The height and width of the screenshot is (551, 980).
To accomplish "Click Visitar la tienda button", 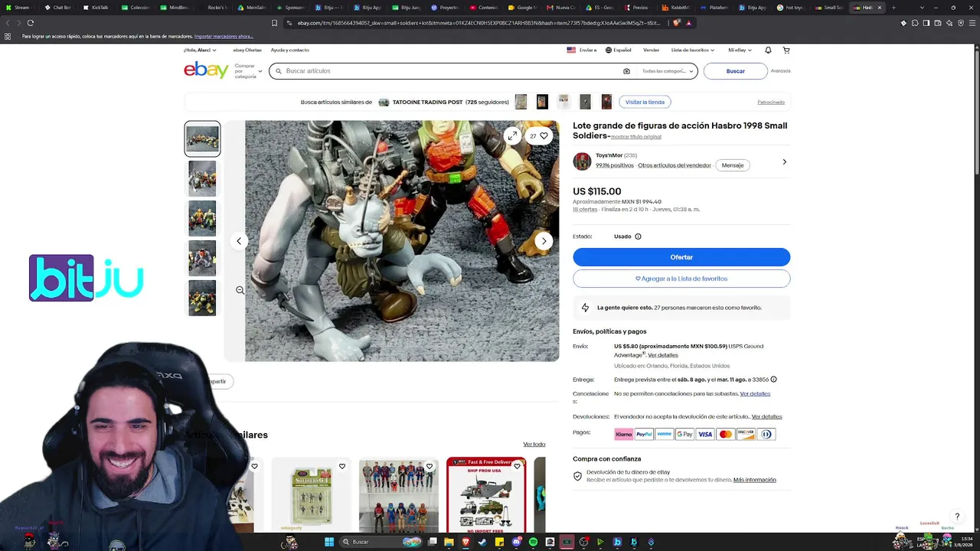I will [x=645, y=102].
